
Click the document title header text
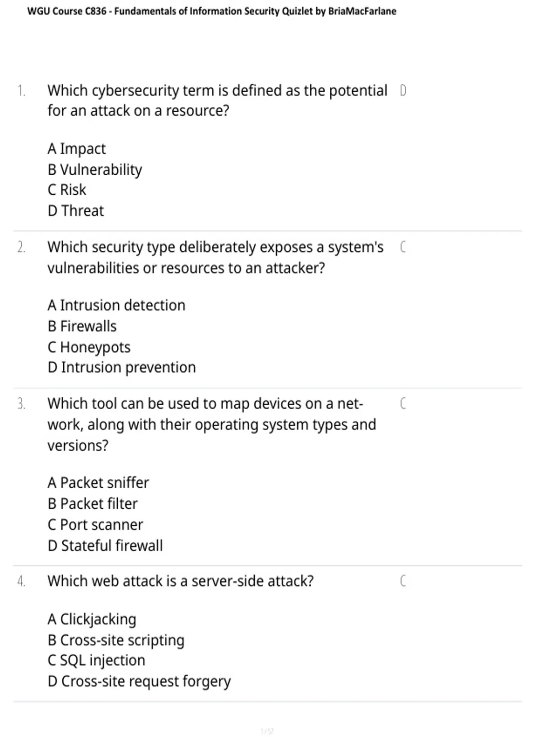coord(212,11)
